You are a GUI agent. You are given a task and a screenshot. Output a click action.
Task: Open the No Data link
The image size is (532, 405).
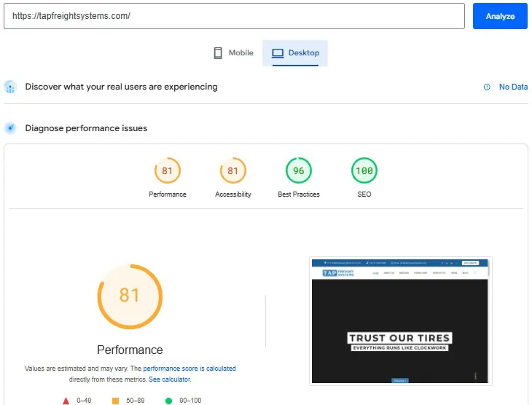coord(513,87)
